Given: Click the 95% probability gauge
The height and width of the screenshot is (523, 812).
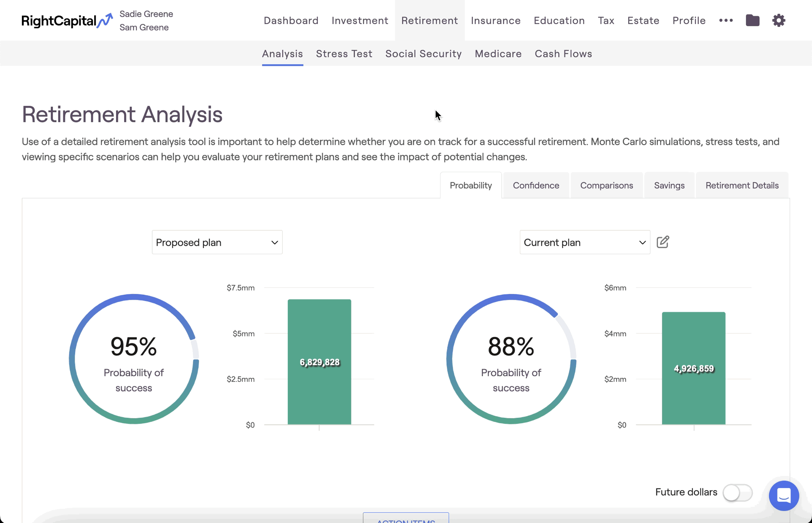Looking at the screenshot, I should [x=134, y=359].
